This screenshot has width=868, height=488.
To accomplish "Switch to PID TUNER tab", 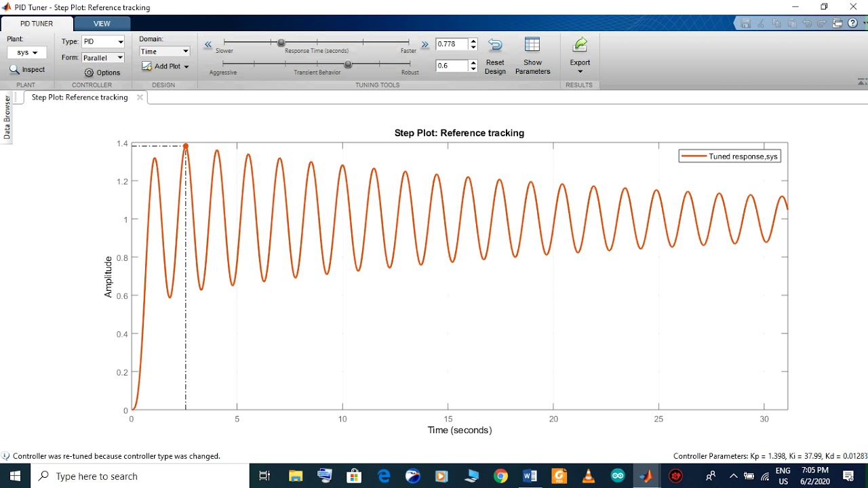I will click(37, 23).
